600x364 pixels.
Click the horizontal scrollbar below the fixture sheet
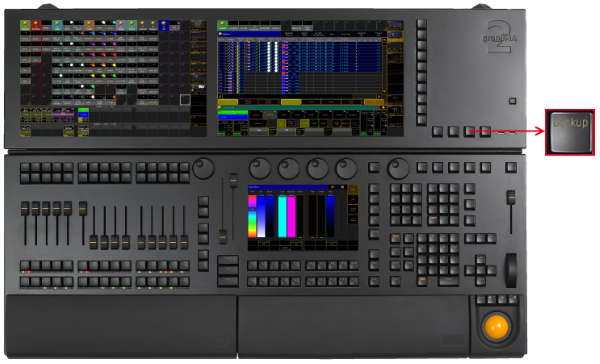pyautogui.click(x=299, y=96)
